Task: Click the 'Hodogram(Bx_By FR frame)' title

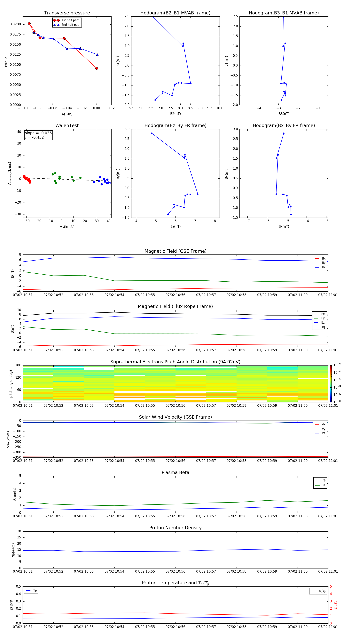Action: click(x=284, y=125)
